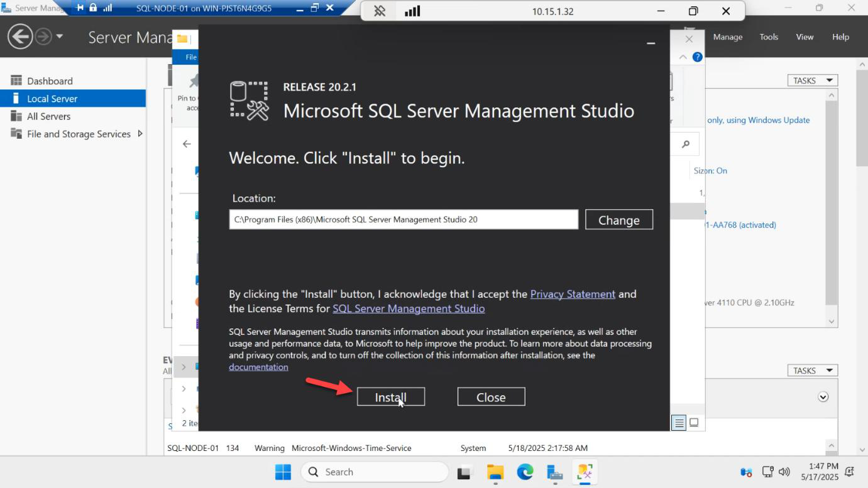The width and height of the screenshot is (868, 488).
Task: Click 'System' log cell in events row
Action: tap(473, 448)
